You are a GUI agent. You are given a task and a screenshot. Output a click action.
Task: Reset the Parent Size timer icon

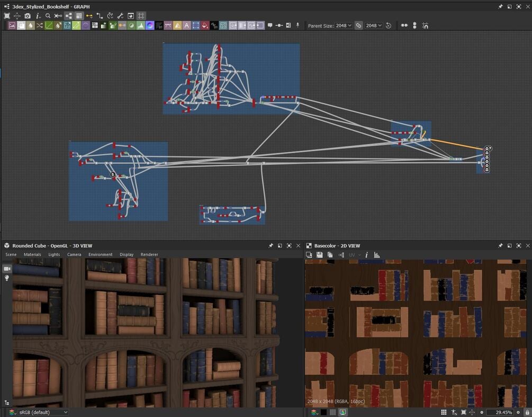(389, 25)
